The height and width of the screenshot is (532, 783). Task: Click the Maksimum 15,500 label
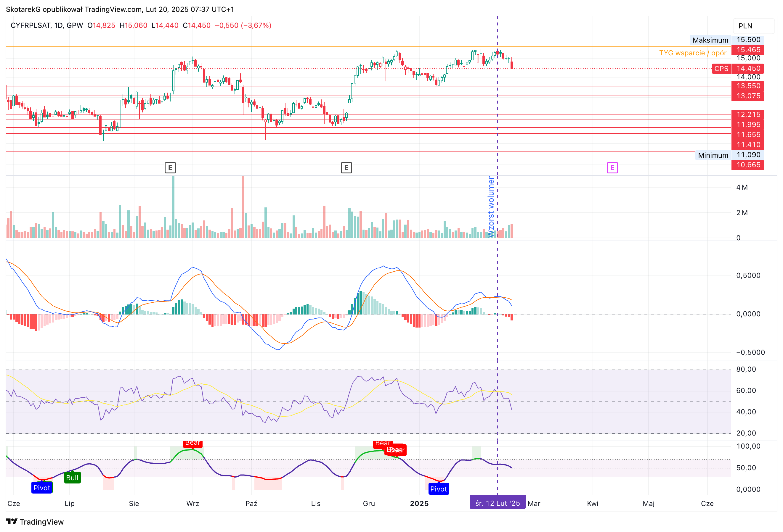[x=727, y=40]
